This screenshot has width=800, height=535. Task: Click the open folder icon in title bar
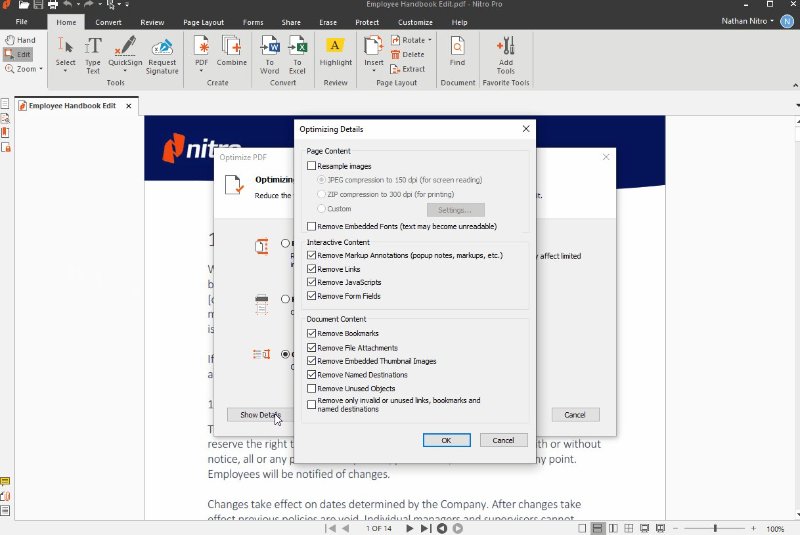(23, 5)
